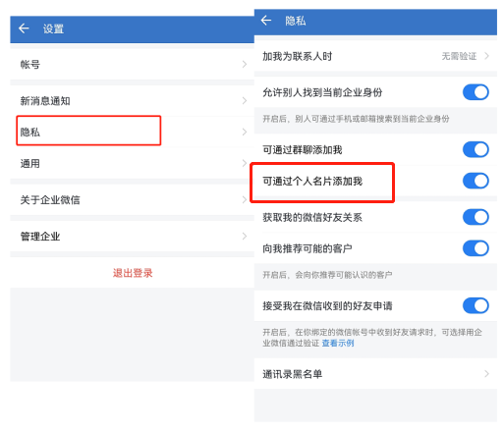This screenshot has height=430, width=504.
Task: Open 查看示例 link
Action: [x=338, y=343]
